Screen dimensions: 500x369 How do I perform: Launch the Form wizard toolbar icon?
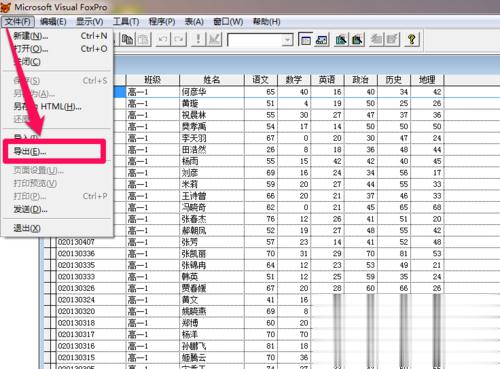(341, 40)
